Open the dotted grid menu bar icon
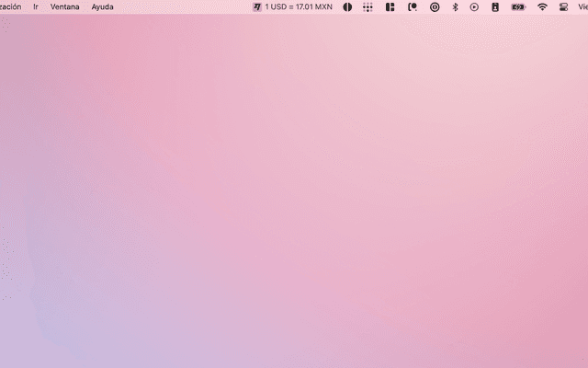Viewport: 588px width, 368px height. [368, 6]
